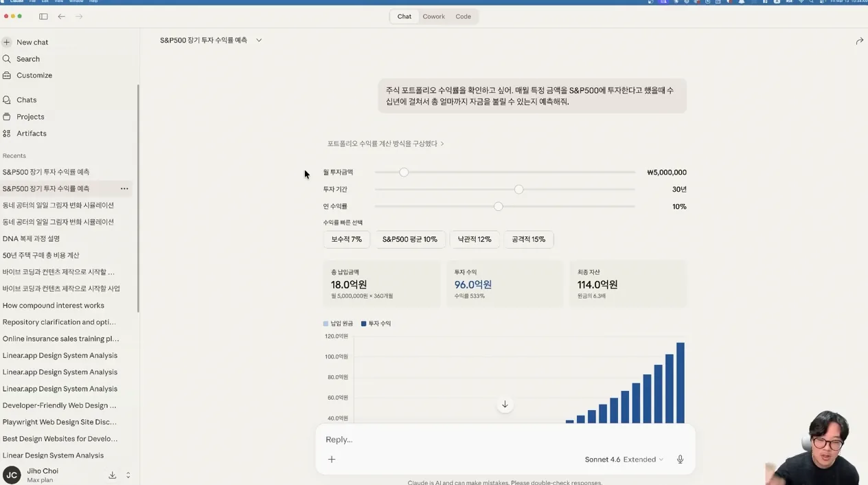Click the Artifacts grid icon
Image resolution: width=868 pixels, height=485 pixels.
tap(7, 133)
